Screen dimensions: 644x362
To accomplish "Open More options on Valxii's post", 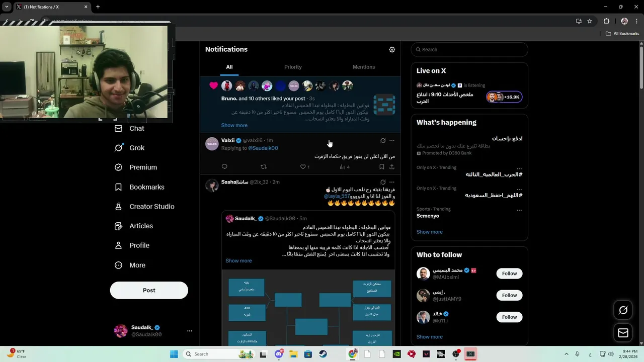I will pos(392,141).
